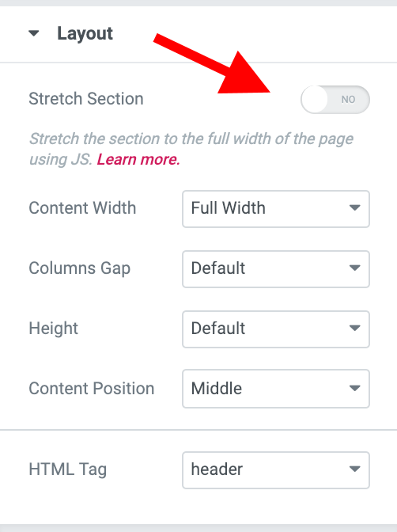Click the HTML Tag caret icon
The image size is (397, 532).
(x=354, y=469)
